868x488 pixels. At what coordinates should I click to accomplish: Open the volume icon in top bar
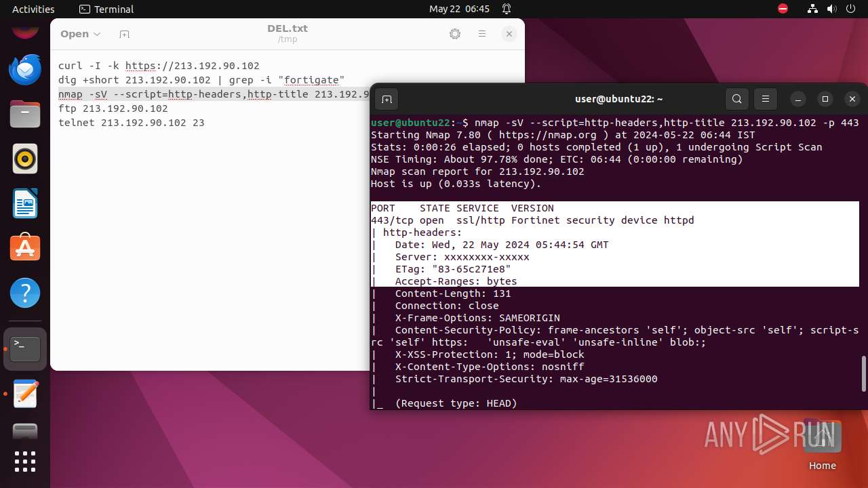831,9
